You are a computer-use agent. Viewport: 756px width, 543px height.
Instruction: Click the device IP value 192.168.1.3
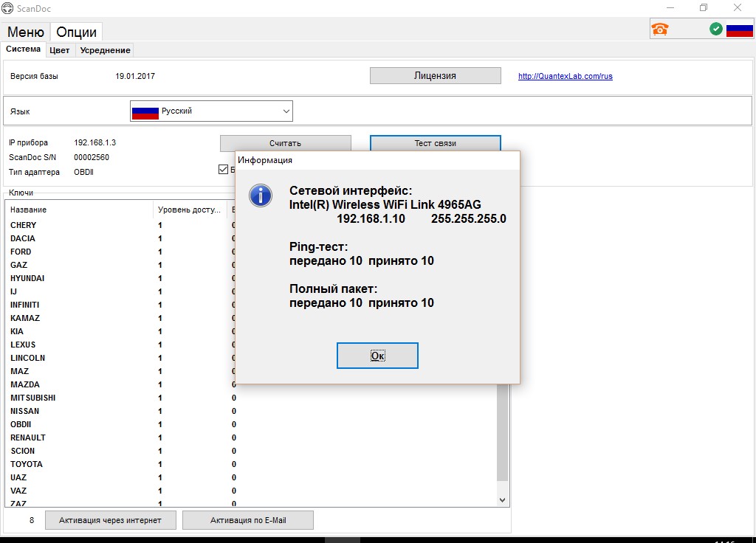tap(95, 142)
